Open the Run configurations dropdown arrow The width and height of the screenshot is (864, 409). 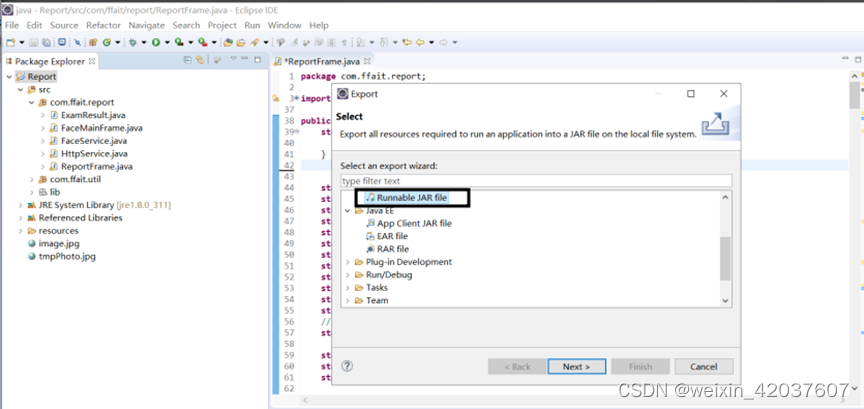click(167, 42)
